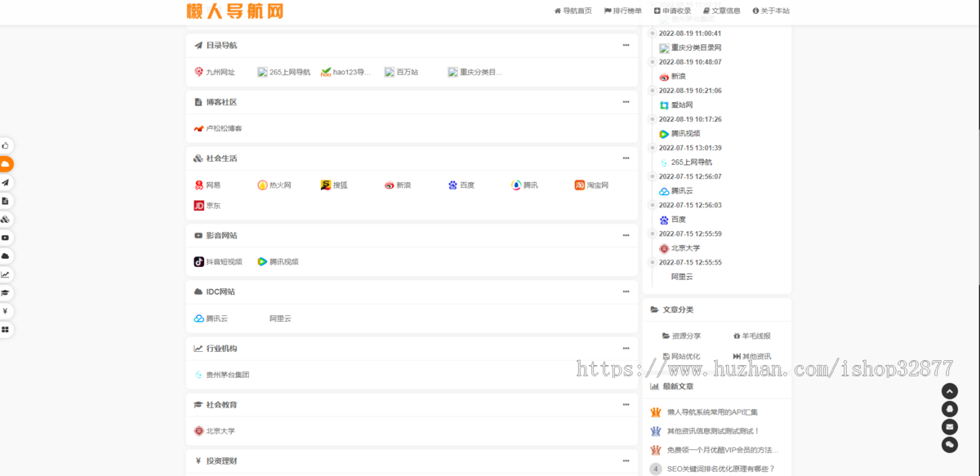Click the graduation-cap sidebar icon for education

(5, 292)
